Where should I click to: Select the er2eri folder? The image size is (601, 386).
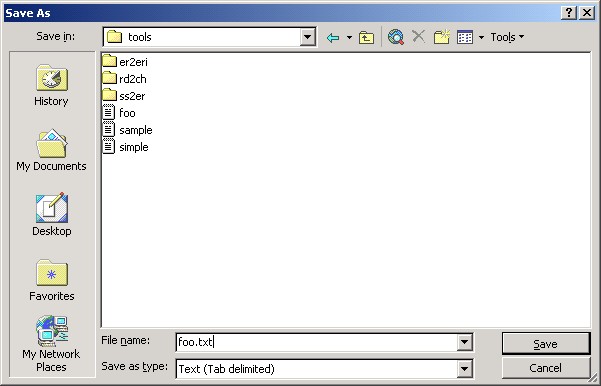click(x=125, y=61)
